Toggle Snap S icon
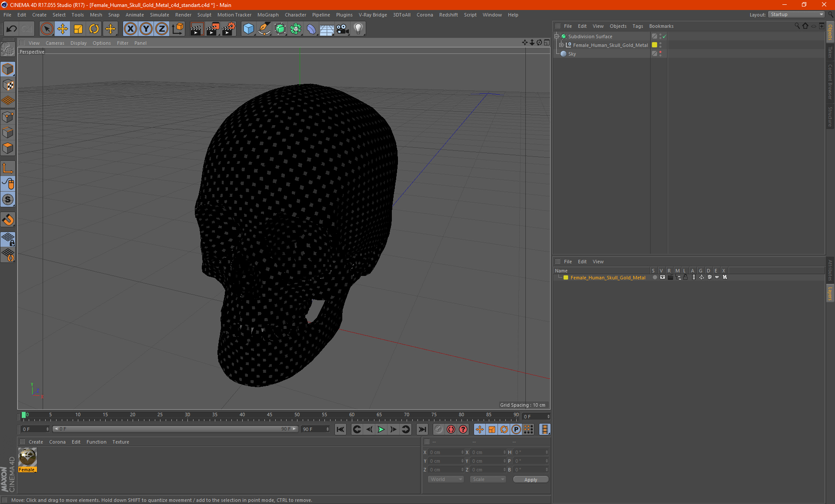Screen dimensions: 835x504 [x=8, y=200]
